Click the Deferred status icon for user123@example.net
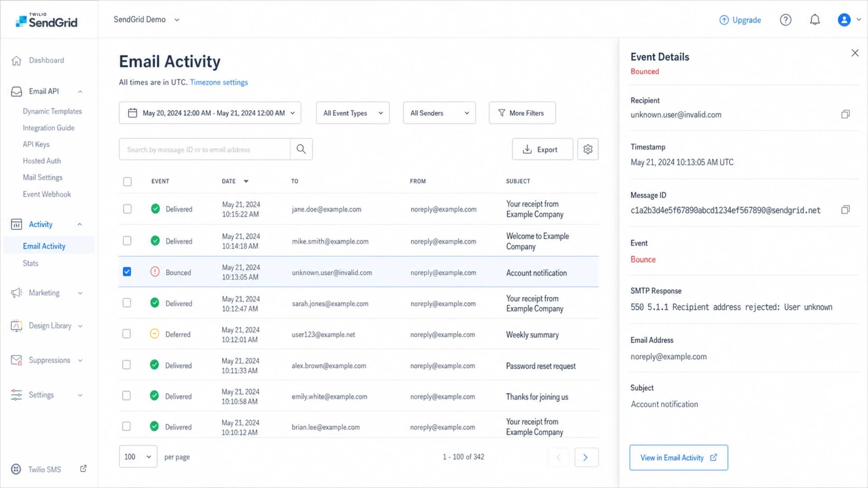 154,334
